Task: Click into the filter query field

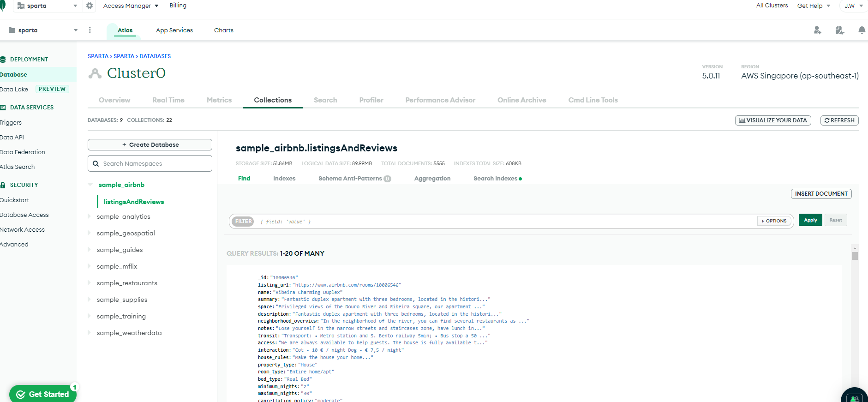Action: point(505,222)
